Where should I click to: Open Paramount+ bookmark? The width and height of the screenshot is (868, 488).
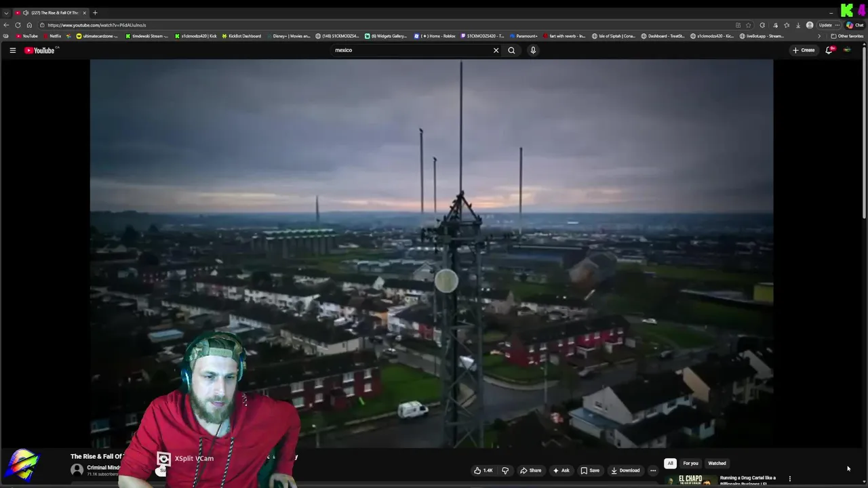(x=524, y=36)
